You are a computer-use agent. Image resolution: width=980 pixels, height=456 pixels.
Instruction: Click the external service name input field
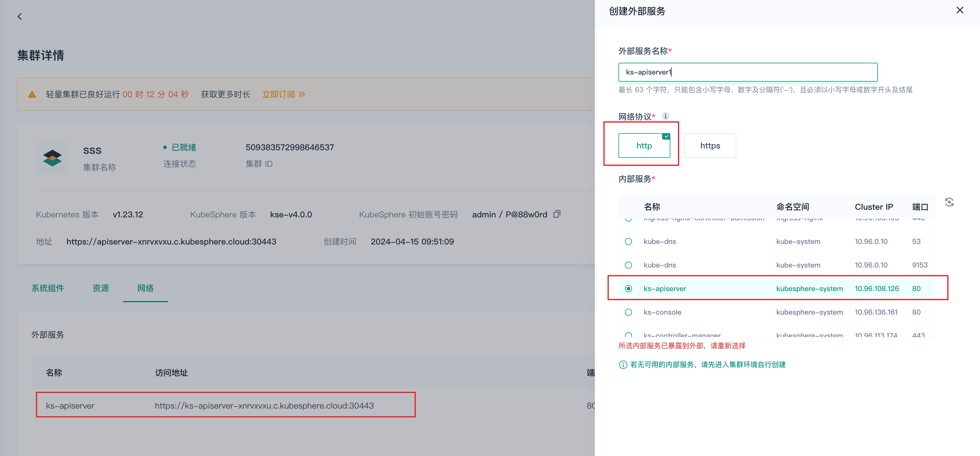(748, 72)
